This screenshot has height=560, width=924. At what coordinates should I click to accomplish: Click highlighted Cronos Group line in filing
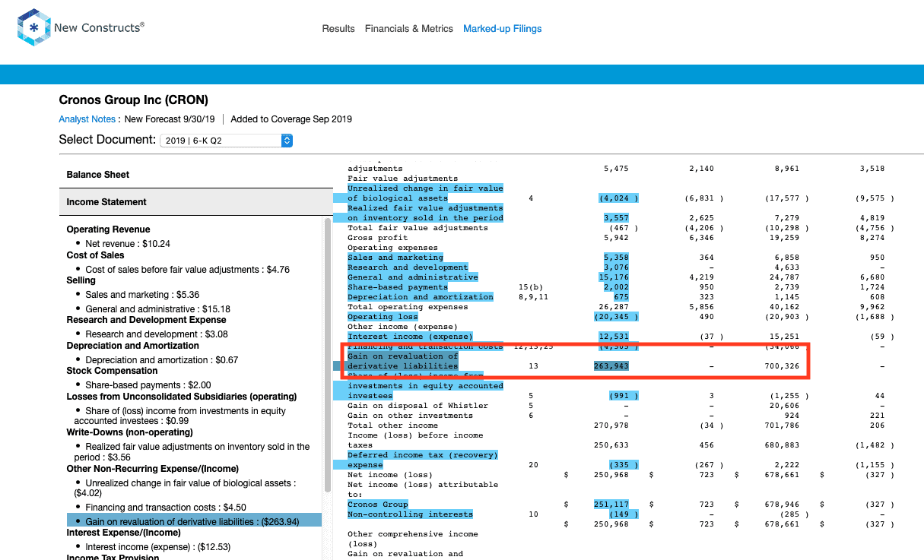pyautogui.click(x=378, y=505)
